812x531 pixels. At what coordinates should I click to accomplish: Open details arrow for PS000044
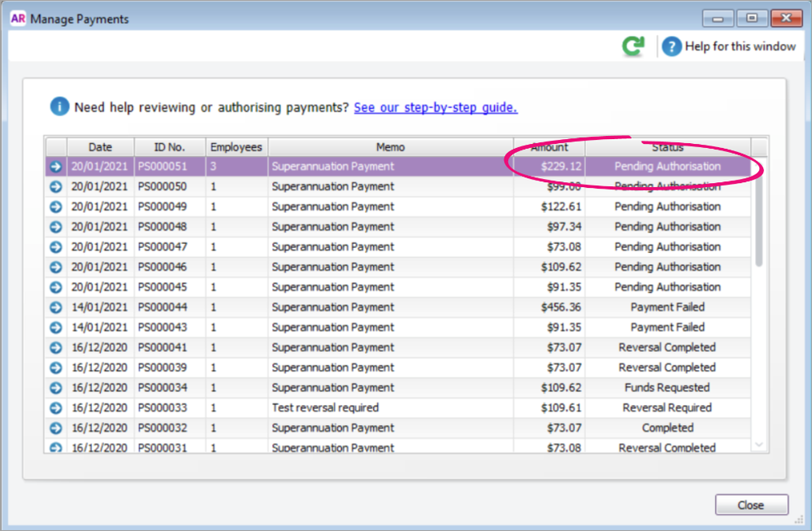click(x=55, y=307)
